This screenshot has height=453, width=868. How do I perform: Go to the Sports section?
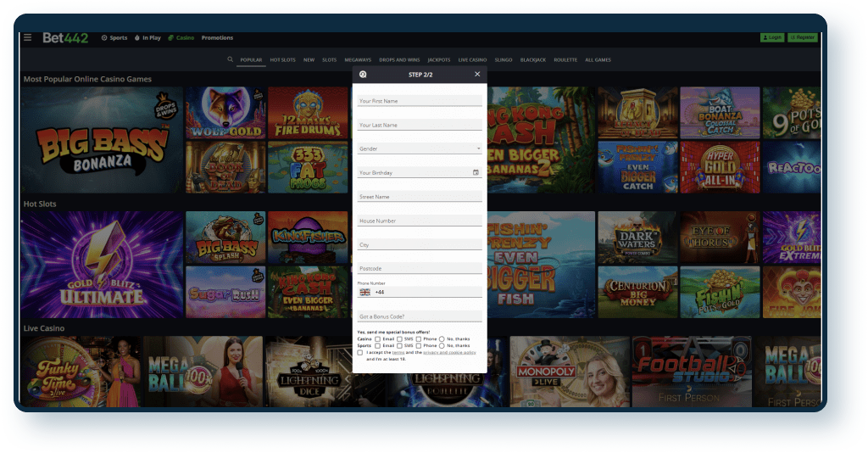coord(114,37)
